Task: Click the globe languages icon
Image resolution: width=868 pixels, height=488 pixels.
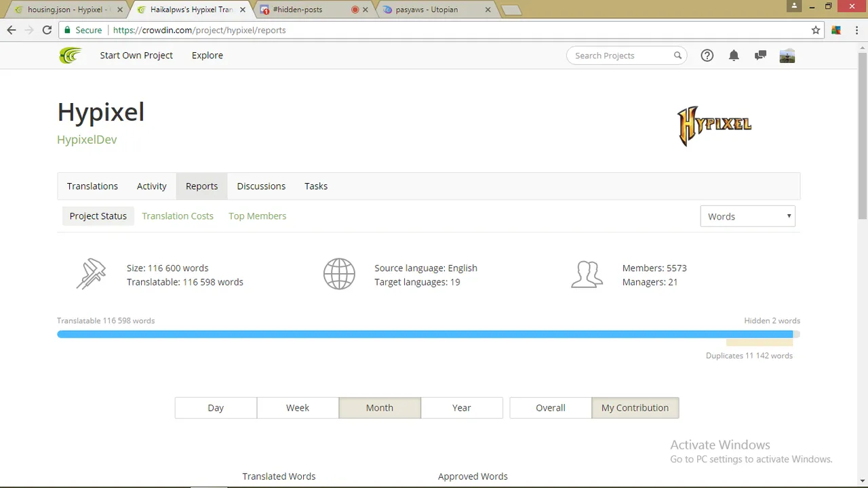Action: 339,274
